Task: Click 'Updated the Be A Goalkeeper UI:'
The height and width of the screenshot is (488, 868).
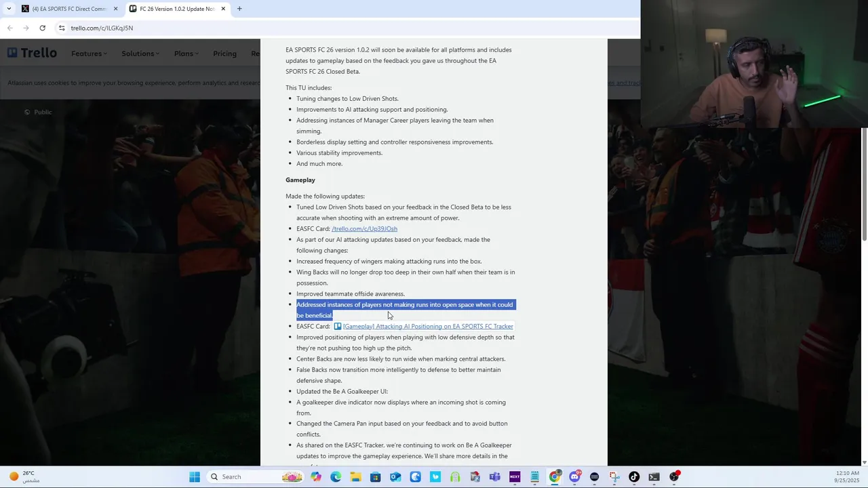Action: 342,391
